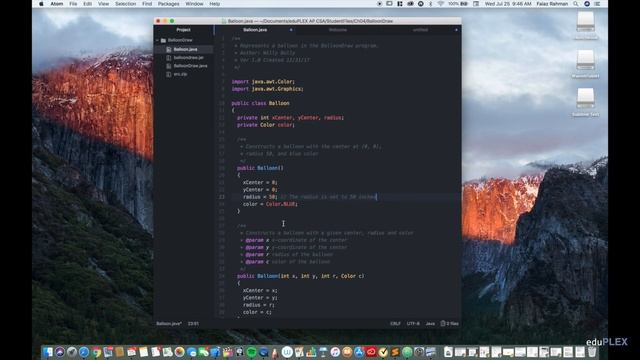Select Balloon.java in the project tree
The height and width of the screenshot is (360, 640).
coord(185,49)
